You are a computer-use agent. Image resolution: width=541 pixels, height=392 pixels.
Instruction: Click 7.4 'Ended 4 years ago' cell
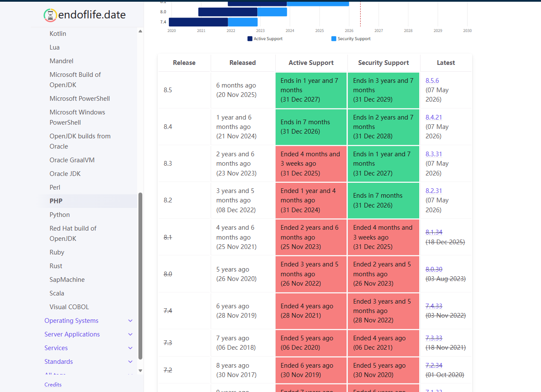(311, 311)
